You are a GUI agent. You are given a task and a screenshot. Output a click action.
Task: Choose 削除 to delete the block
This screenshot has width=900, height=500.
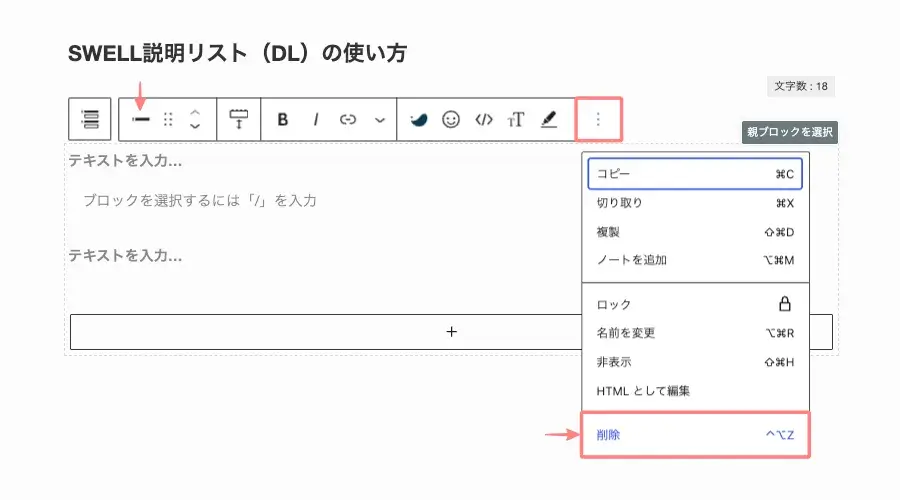[695, 435]
